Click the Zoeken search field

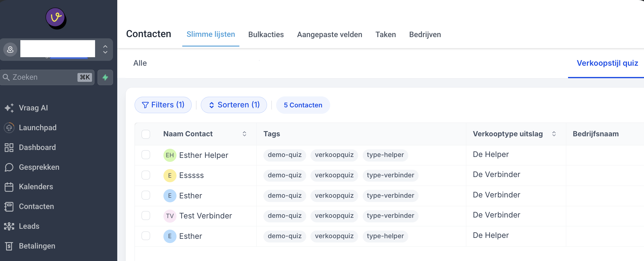click(47, 77)
